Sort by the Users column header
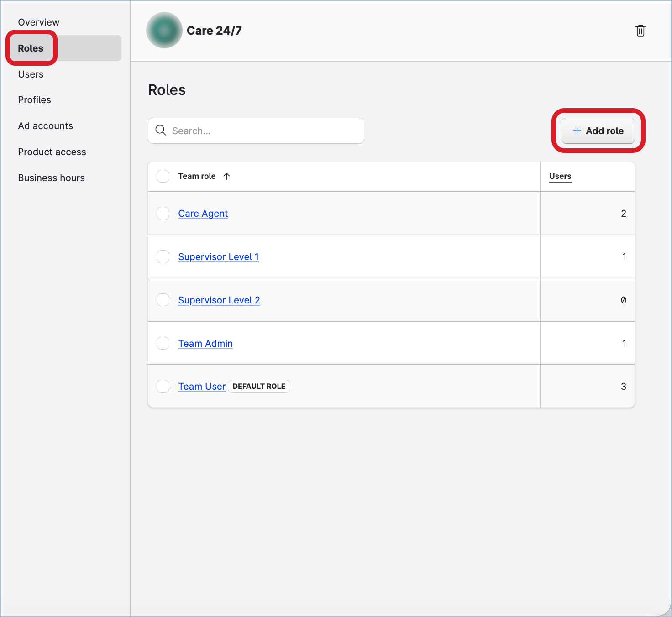672x617 pixels. (560, 176)
